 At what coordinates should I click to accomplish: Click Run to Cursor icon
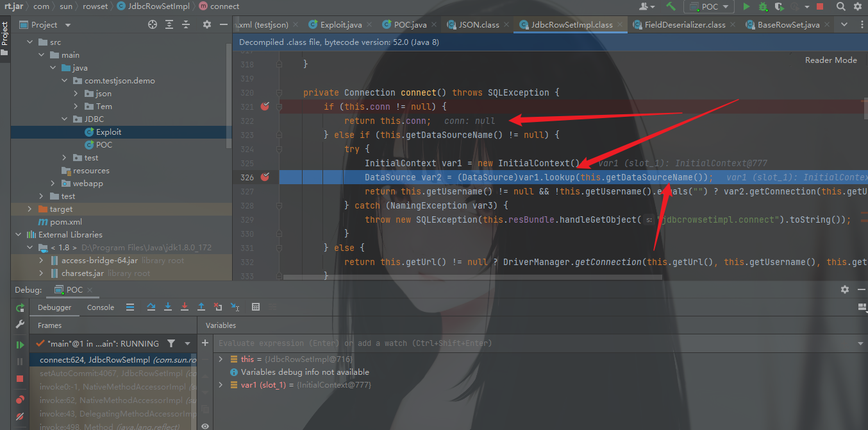235,307
